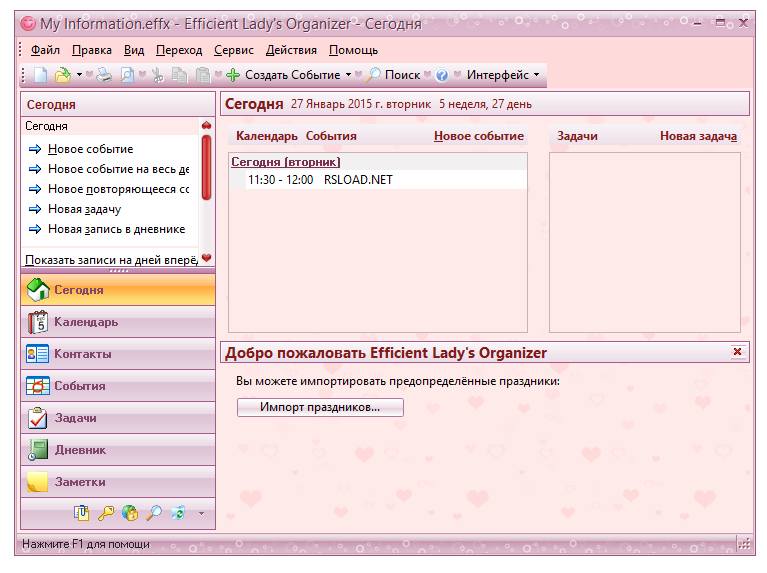
Task: Select Дневник in the navigation pane
Action: (x=118, y=450)
